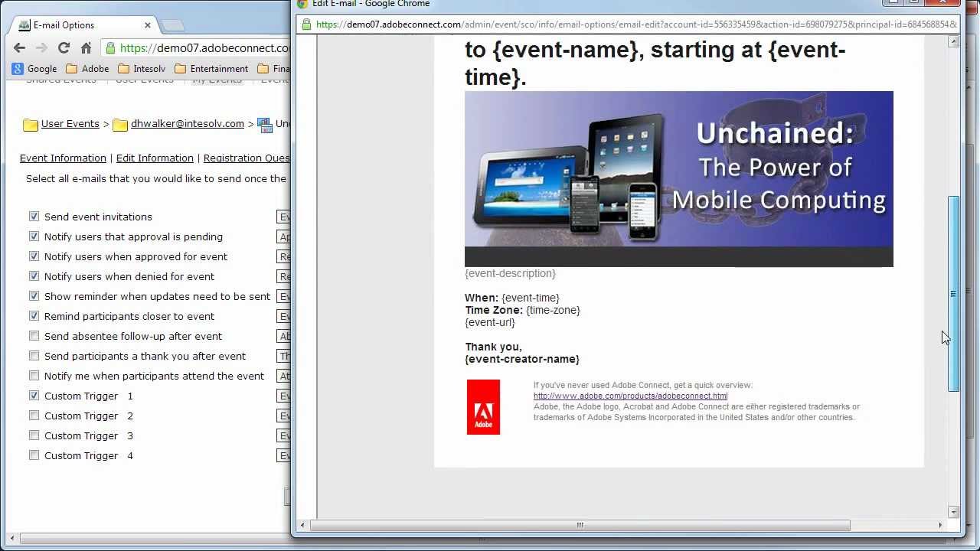
Task: Click the forward arrow in the E-mail Options browser
Action: point(41,48)
